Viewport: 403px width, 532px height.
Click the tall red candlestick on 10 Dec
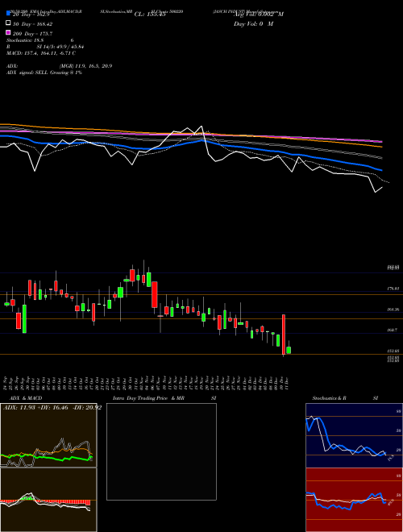click(x=283, y=335)
